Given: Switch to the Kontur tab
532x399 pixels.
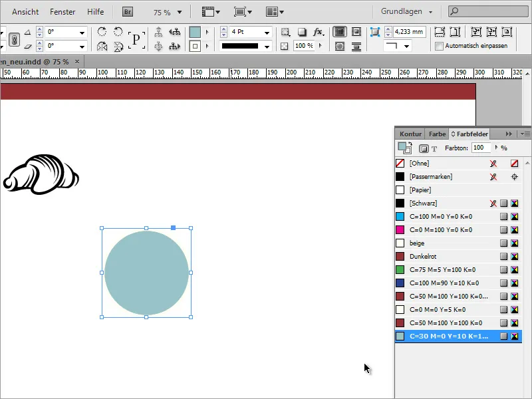Looking at the screenshot, I should [x=410, y=134].
